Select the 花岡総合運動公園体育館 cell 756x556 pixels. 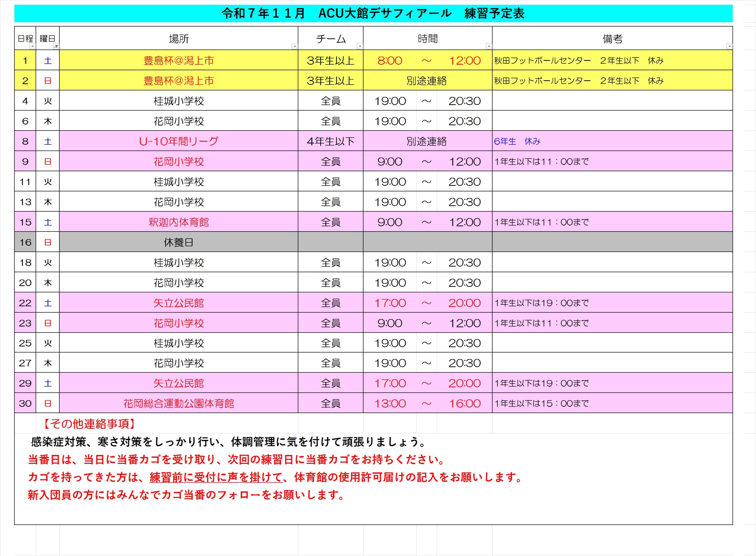(178, 403)
